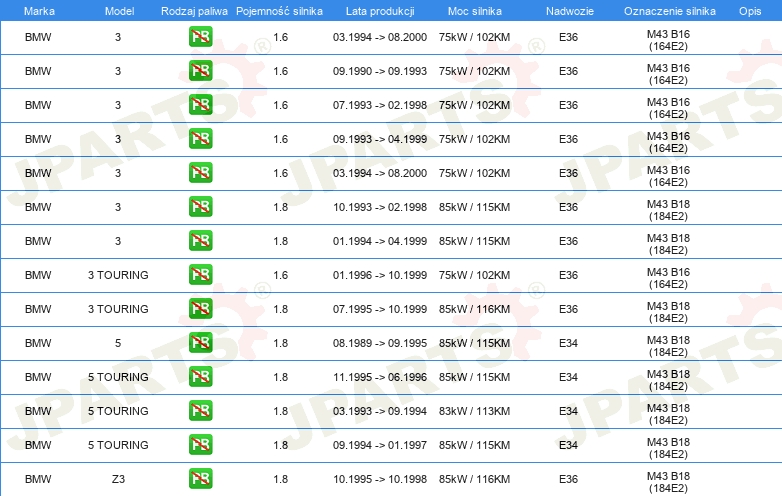Select date range 08.1989 -> 09.1995

pyautogui.click(x=380, y=343)
